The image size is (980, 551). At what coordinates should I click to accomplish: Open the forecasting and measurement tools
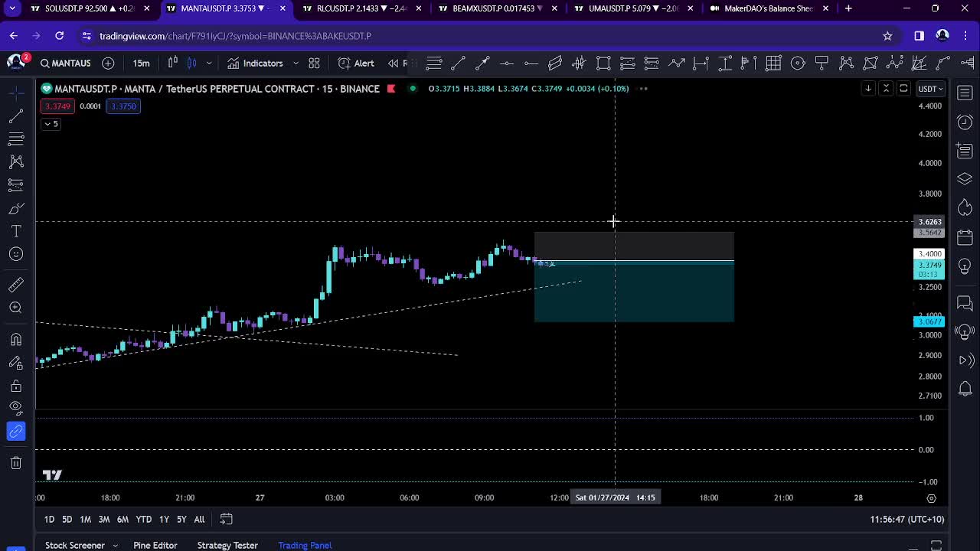(16, 184)
